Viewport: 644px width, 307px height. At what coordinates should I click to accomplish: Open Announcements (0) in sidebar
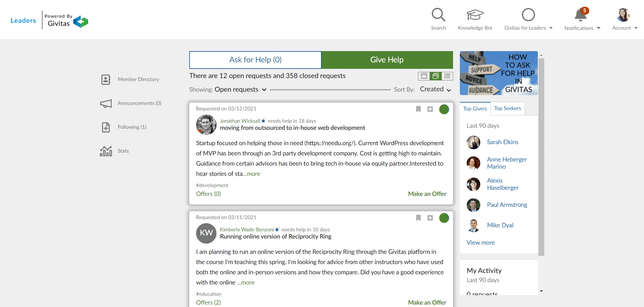coord(140,103)
